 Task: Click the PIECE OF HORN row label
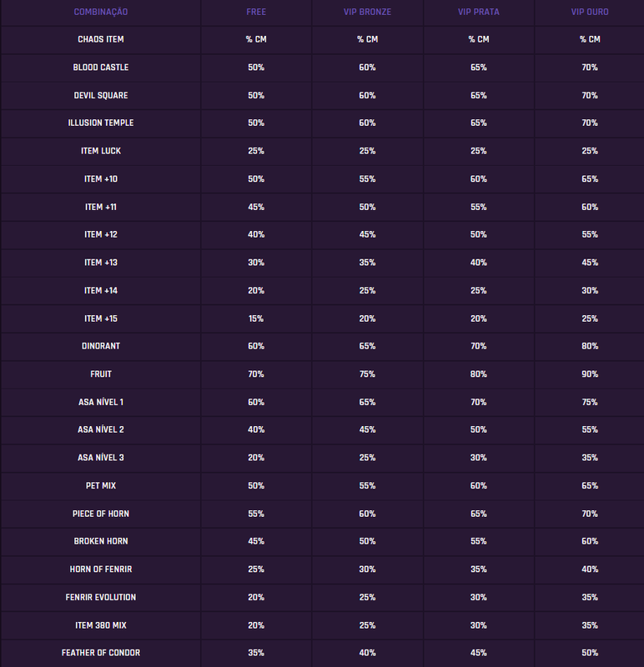click(101, 514)
